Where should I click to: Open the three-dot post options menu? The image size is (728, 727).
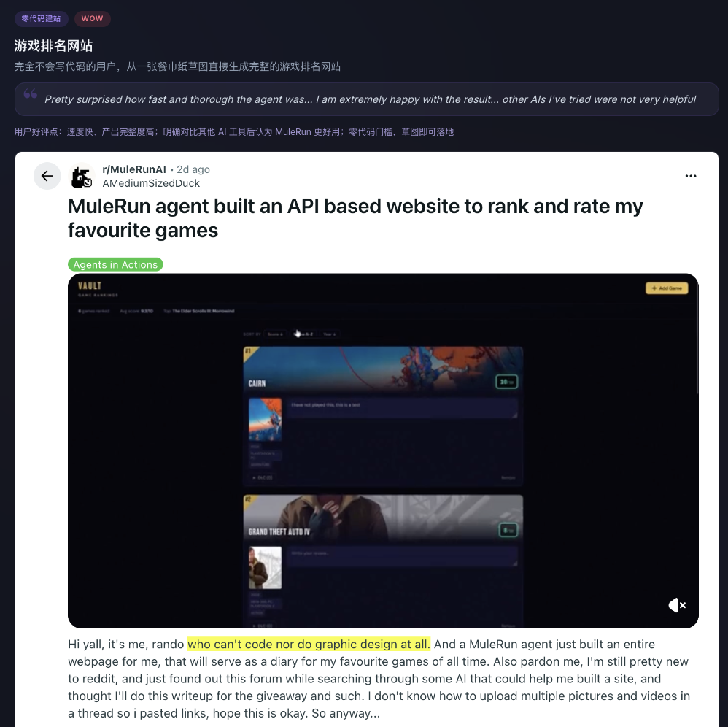coord(690,176)
